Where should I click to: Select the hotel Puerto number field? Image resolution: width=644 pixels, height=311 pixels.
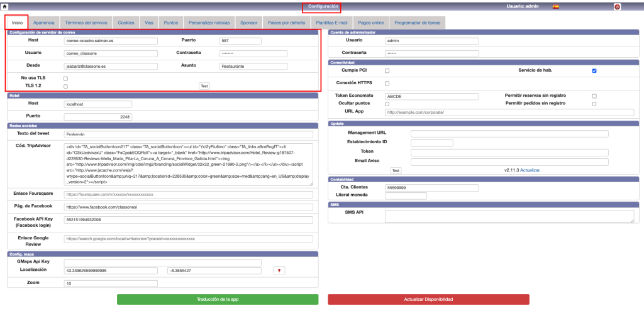click(x=98, y=116)
